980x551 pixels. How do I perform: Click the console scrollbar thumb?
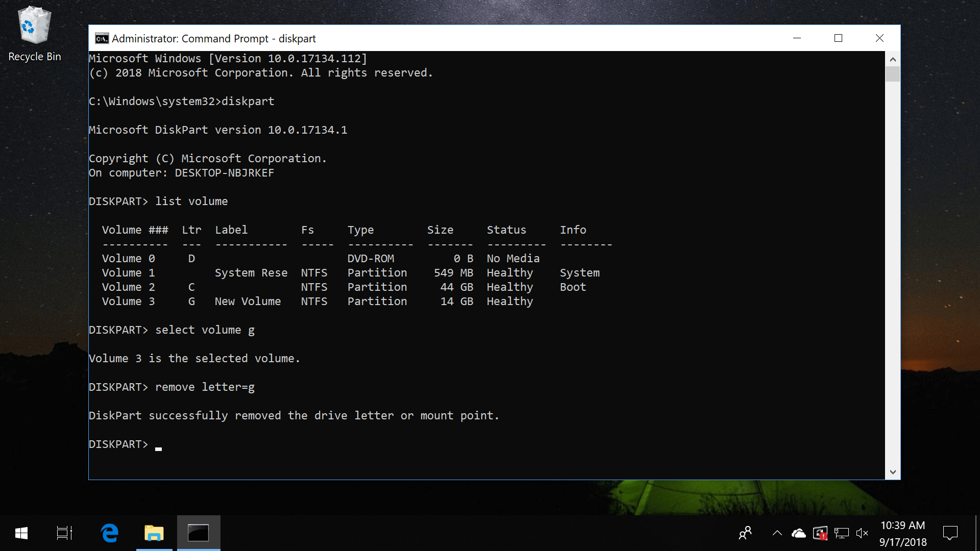[892, 74]
